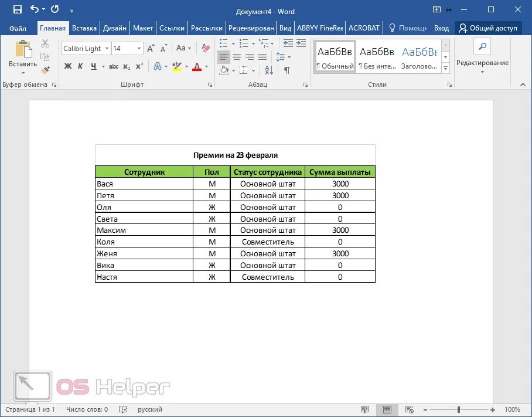The height and width of the screenshot is (417, 532).
Task: Click the Общий доступ share button
Action: 488,28
